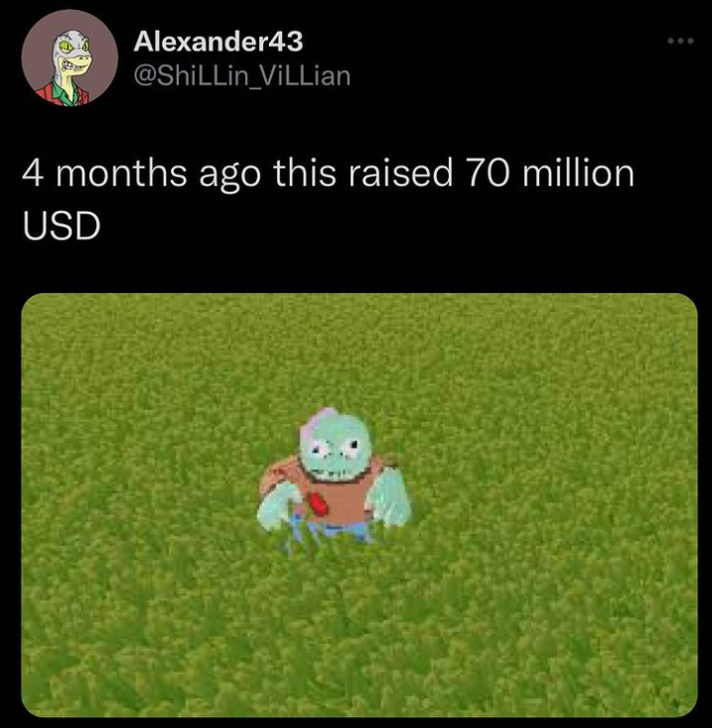Click the zombie's red tie
Image resolution: width=712 pixels, height=728 pixels.
point(319,504)
